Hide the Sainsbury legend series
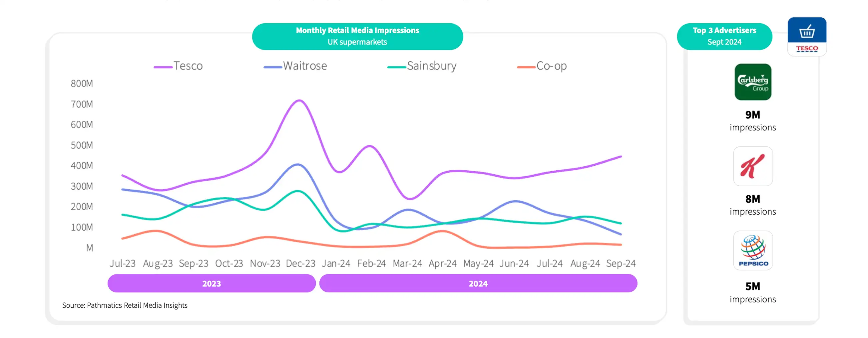Image resolution: width=868 pixels, height=338 pixels. 422,66
